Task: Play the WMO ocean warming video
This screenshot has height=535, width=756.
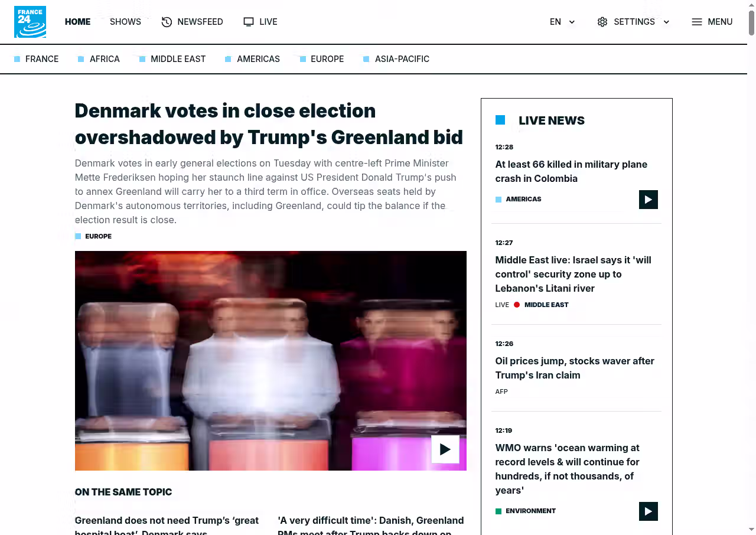Action: click(649, 511)
